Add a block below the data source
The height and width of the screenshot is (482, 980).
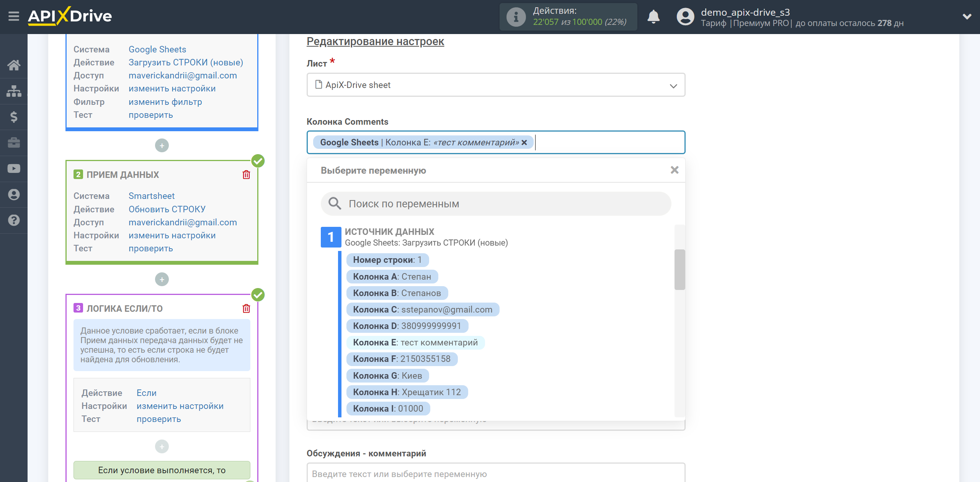(162, 145)
